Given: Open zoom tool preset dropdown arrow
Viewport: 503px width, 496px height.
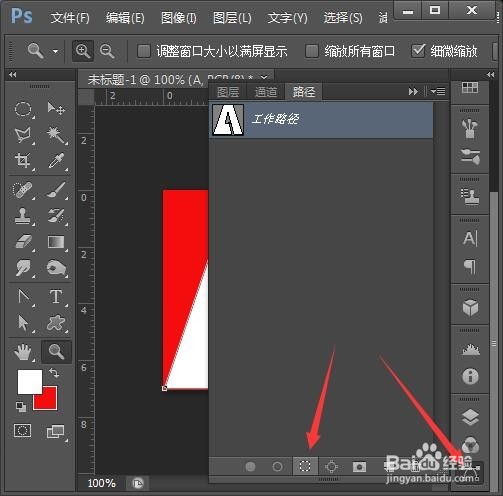Looking at the screenshot, I should (55, 51).
